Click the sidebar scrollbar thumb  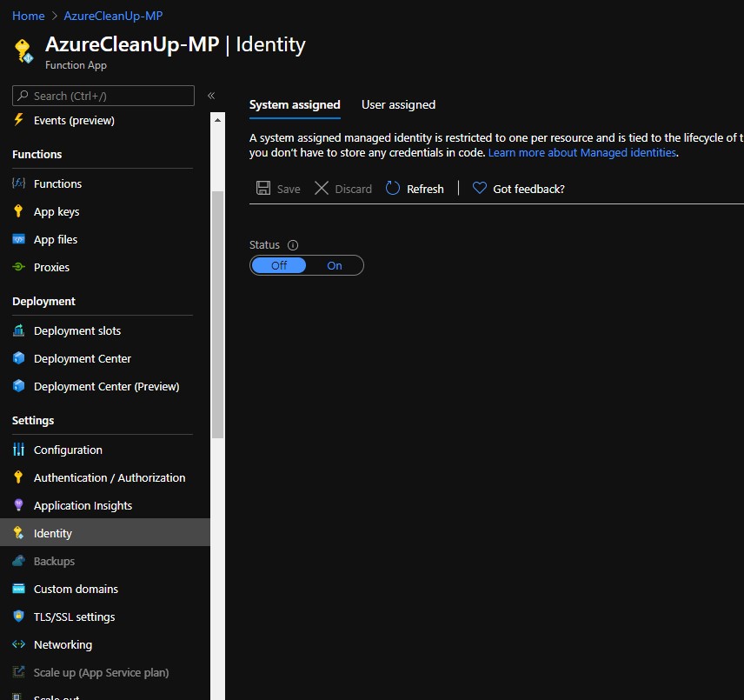217,315
